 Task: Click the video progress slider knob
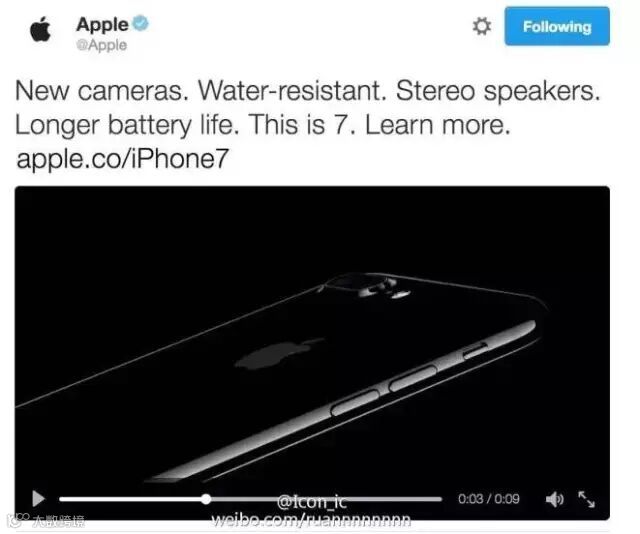click(x=207, y=498)
